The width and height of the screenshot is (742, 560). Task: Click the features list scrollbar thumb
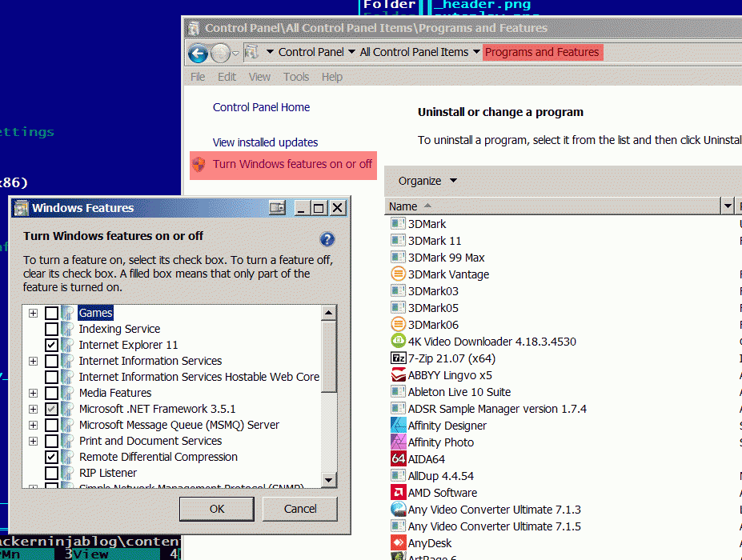(328, 357)
